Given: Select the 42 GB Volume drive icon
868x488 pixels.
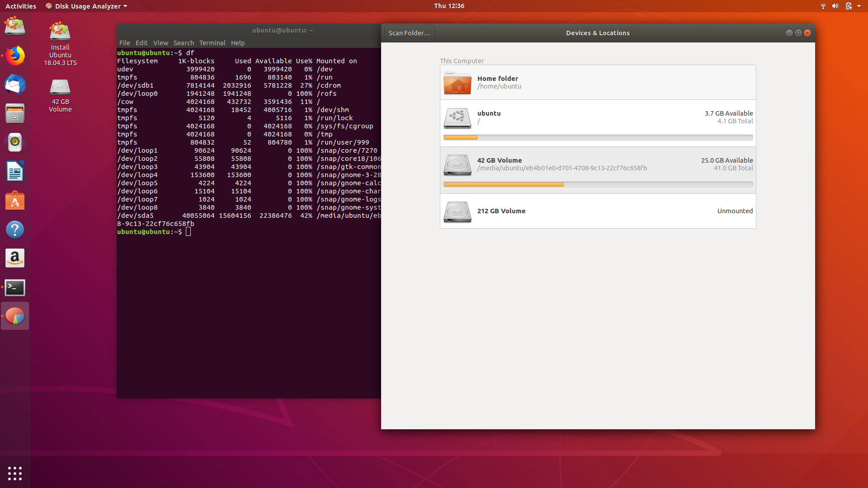Looking at the screenshot, I should point(457,164).
